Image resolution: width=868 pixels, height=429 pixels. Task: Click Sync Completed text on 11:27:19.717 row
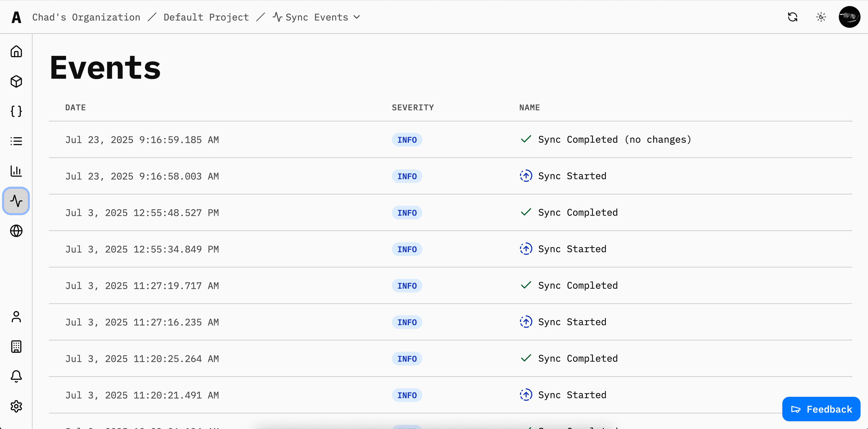(578, 285)
